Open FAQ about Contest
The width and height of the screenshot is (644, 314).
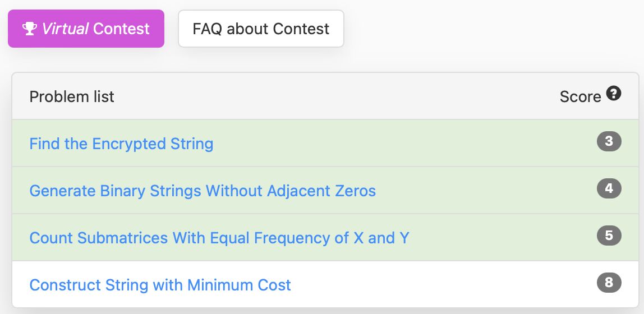[x=261, y=29]
